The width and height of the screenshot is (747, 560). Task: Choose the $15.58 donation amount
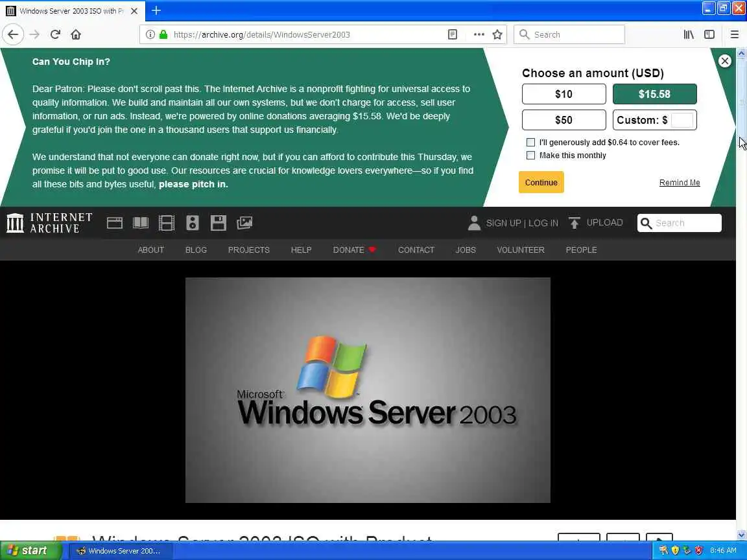point(654,94)
